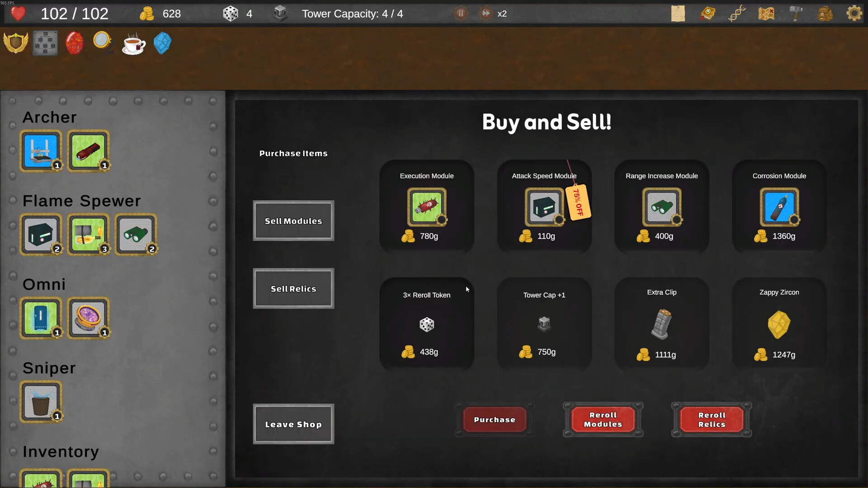The height and width of the screenshot is (488, 868).
Task: Select the winged shield relic icon
Action: [16, 43]
